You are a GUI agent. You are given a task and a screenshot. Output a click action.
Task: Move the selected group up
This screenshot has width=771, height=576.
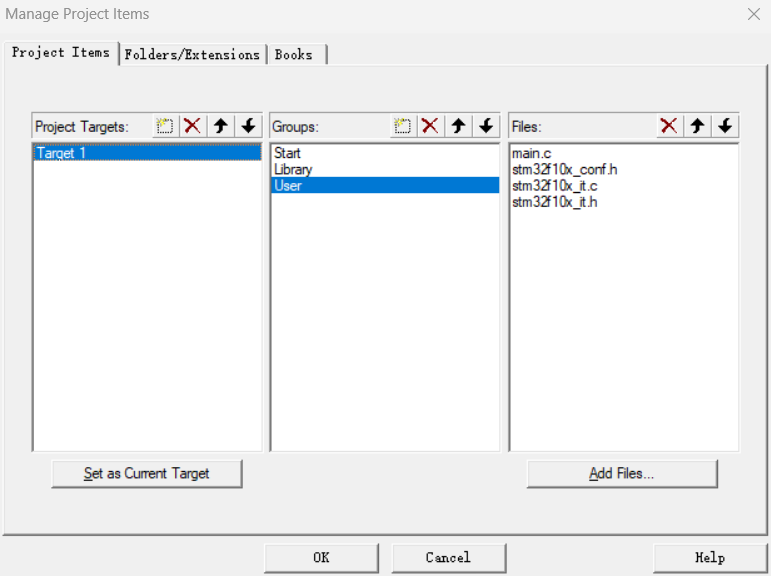(x=458, y=126)
